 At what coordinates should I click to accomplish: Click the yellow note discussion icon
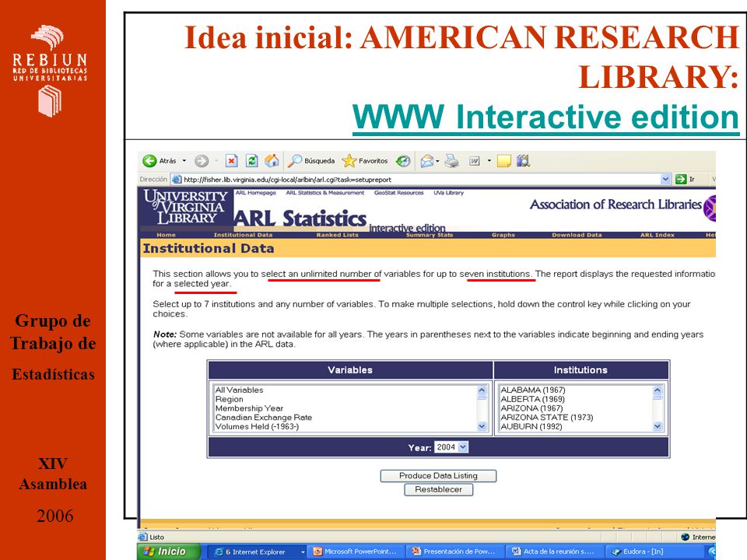[x=503, y=161]
